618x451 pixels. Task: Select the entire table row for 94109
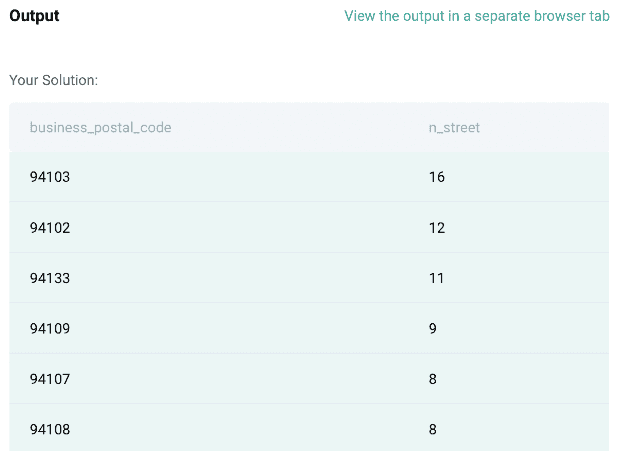[250, 329]
